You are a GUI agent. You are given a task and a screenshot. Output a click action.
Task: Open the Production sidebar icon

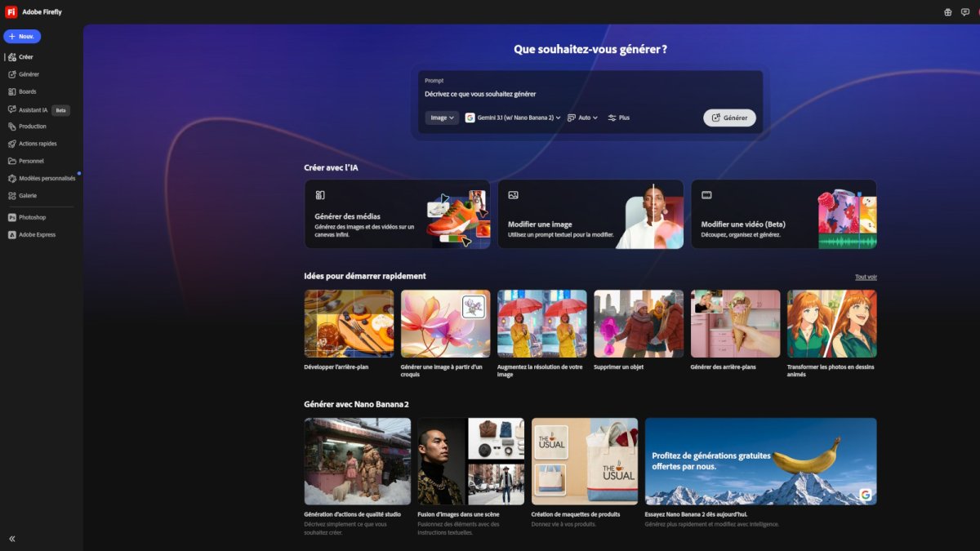click(12, 127)
